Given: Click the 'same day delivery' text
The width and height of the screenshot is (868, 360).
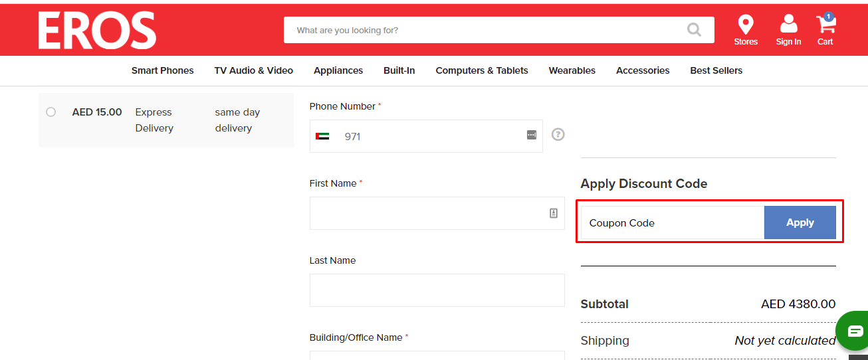Looking at the screenshot, I should [x=237, y=120].
